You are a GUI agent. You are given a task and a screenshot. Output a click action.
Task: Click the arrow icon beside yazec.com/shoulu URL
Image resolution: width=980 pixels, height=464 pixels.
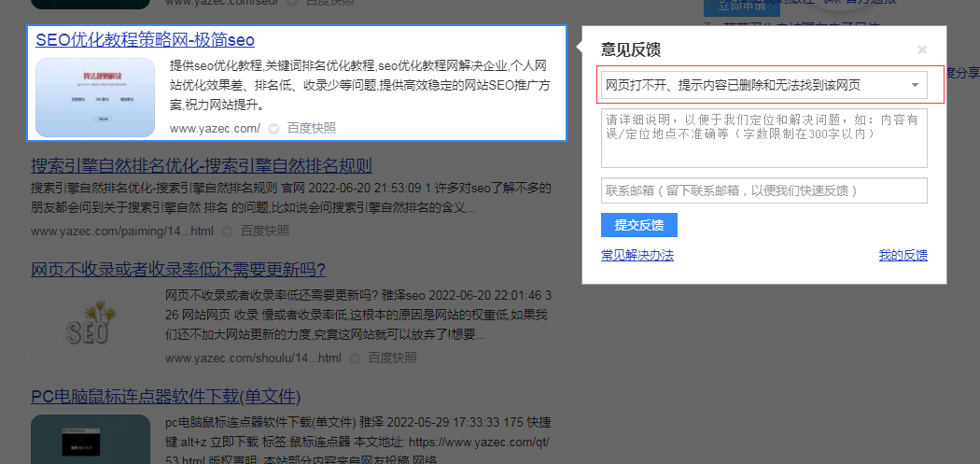pos(355,359)
